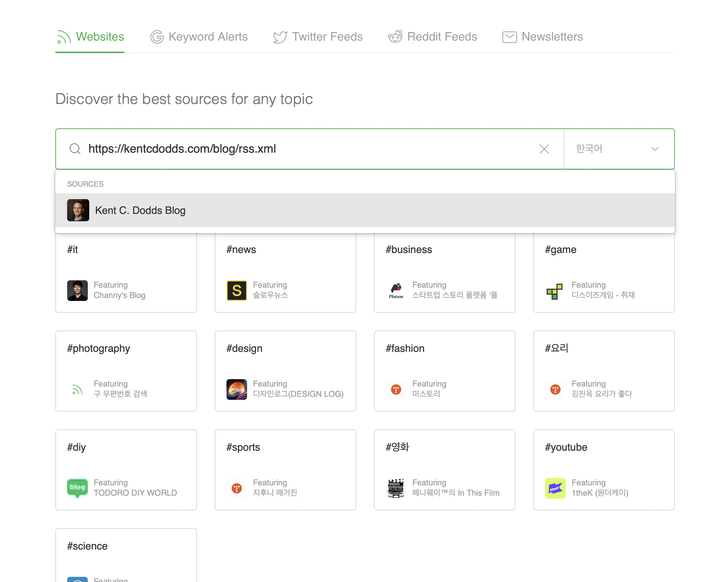The height and width of the screenshot is (582, 728).
Task: Click the Websites RSS icon
Action: (63, 37)
